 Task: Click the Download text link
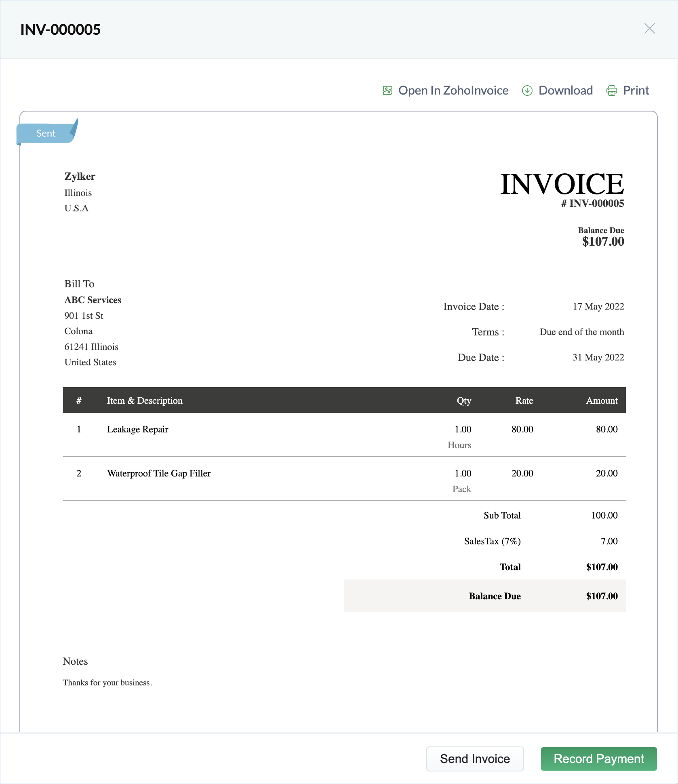point(565,91)
